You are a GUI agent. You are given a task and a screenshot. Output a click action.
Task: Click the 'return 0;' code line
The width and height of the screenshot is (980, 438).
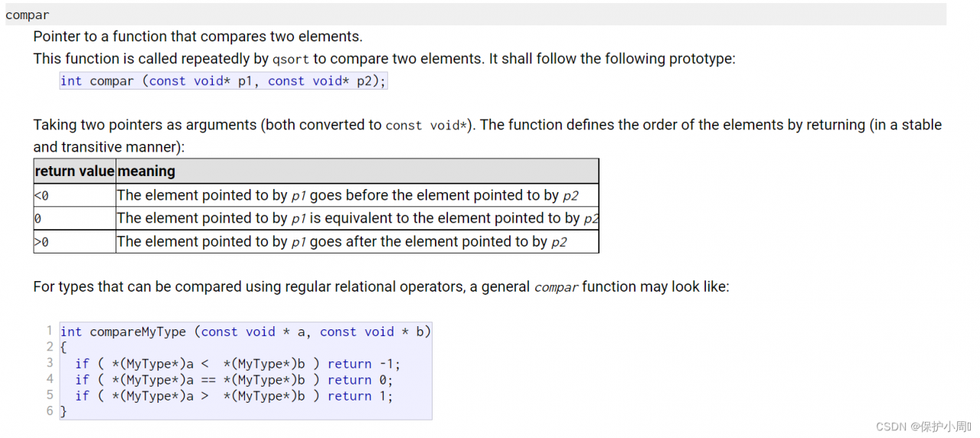pyautogui.click(x=234, y=380)
